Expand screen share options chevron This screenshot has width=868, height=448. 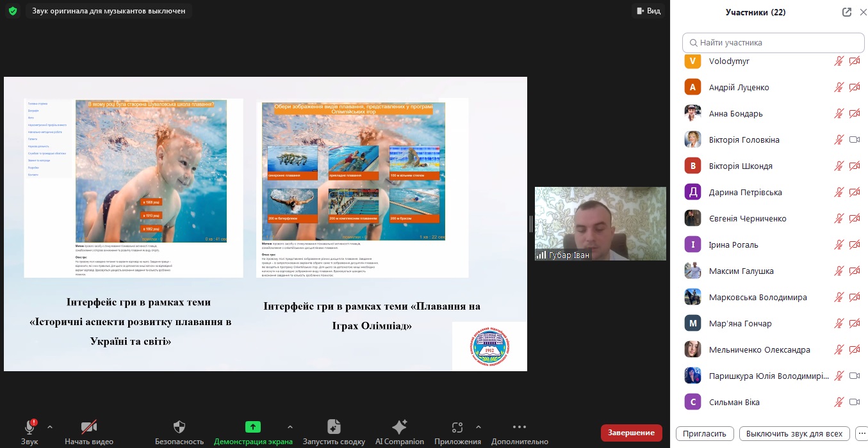coord(290,427)
